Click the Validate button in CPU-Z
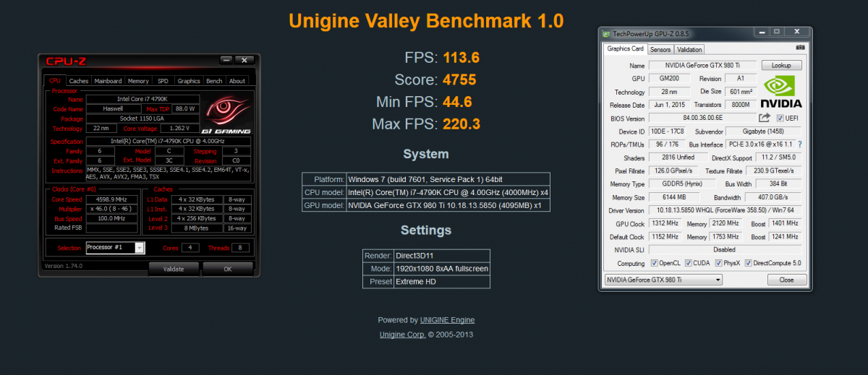 pyautogui.click(x=174, y=269)
